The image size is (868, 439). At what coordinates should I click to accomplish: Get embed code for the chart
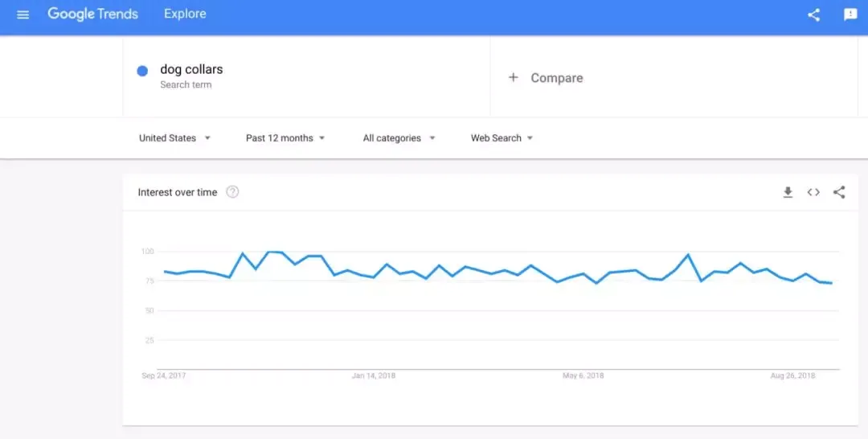point(813,192)
